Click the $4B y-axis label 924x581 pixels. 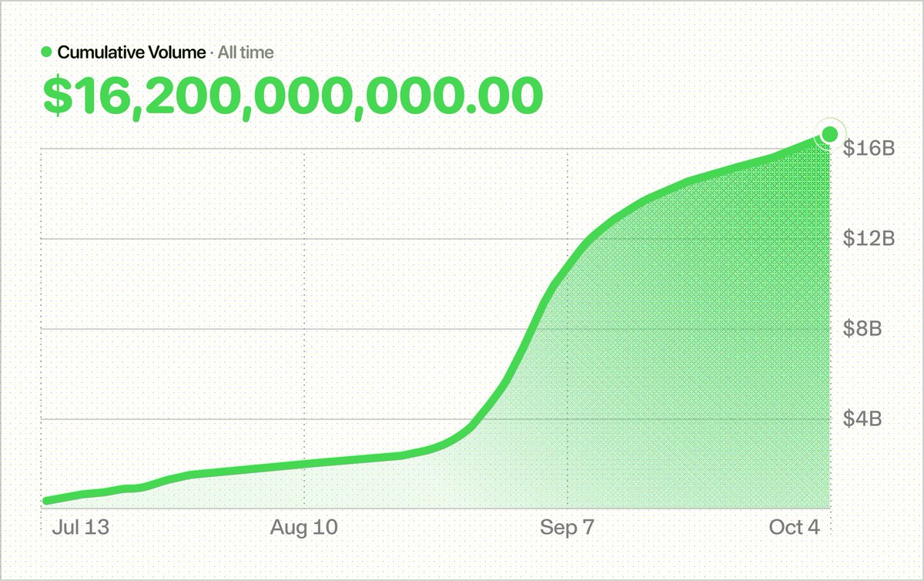click(863, 419)
